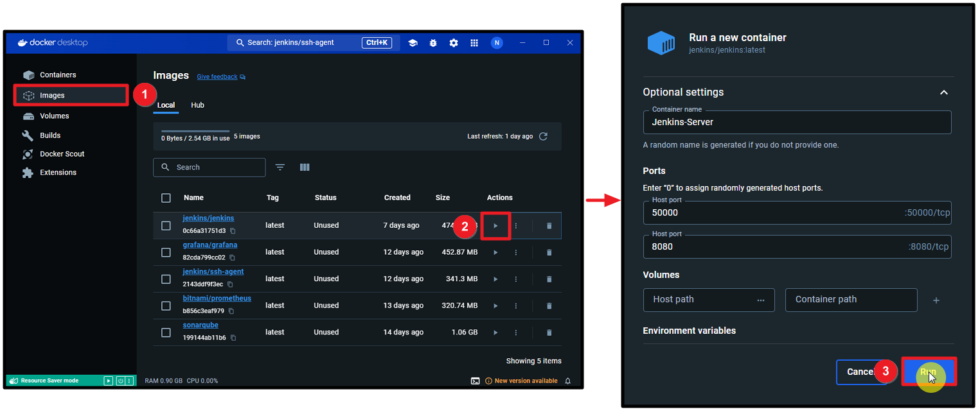Delete the grafana/grafana image
Image resolution: width=980 pixels, height=414 pixels.
[x=549, y=253]
